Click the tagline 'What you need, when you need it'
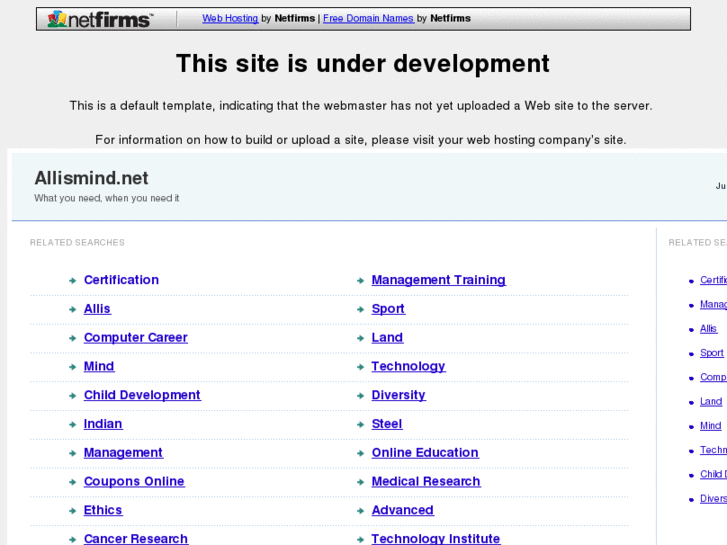 click(x=107, y=198)
